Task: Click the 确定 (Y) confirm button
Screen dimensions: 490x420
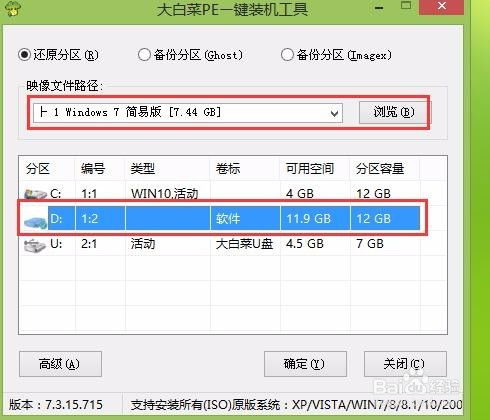Action: (x=305, y=364)
